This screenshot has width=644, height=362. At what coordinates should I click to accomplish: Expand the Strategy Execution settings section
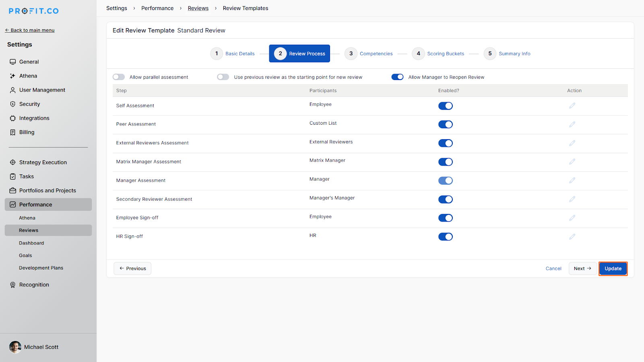[43, 162]
